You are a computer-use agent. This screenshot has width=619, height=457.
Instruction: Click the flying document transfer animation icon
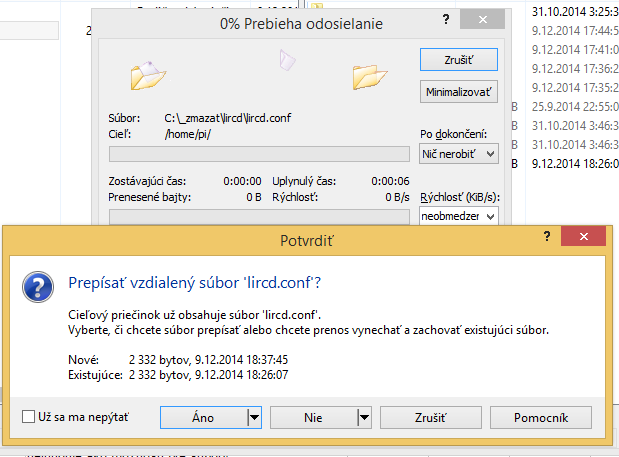pos(288,61)
